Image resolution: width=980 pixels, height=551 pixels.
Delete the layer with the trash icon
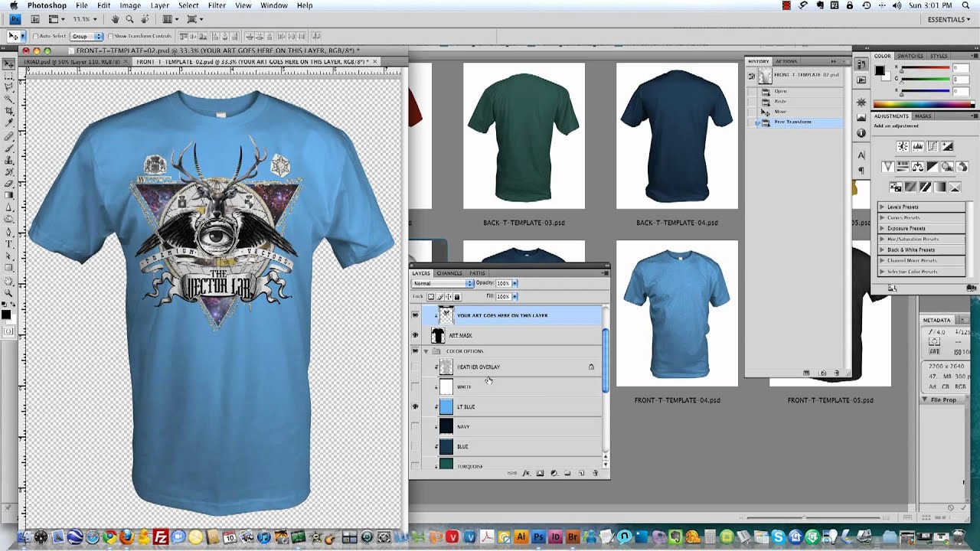pos(595,474)
